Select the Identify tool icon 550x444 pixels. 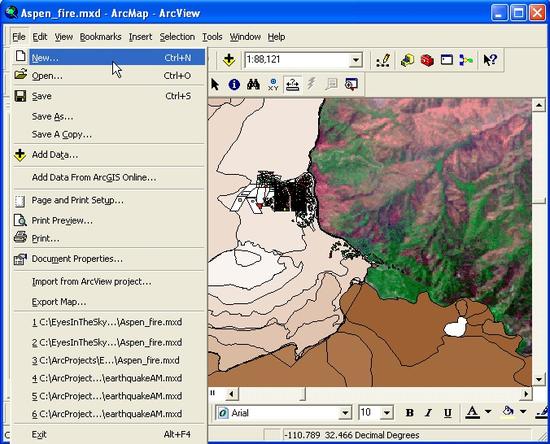[234, 85]
